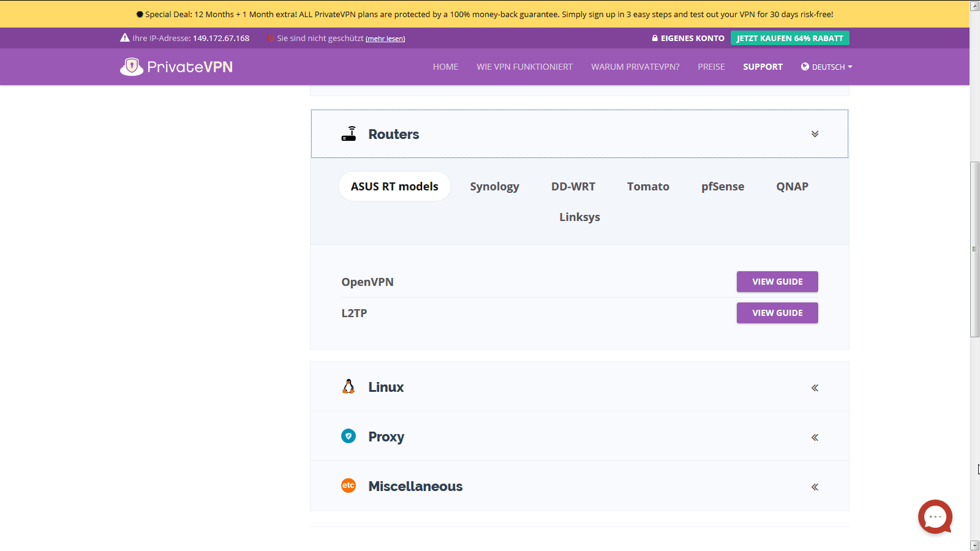Click the red unprotected status icon

tap(270, 38)
